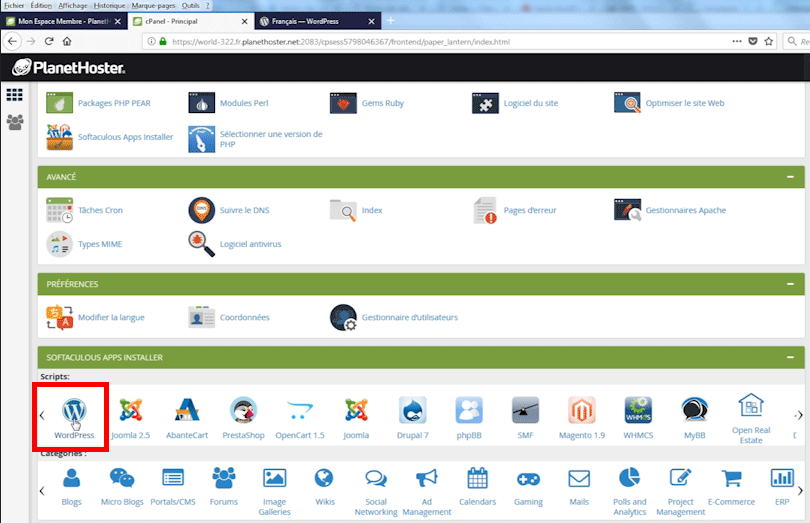Open the Blogs category icon
This screenshot has height=523, width=810.
click(x=71, y=479)
